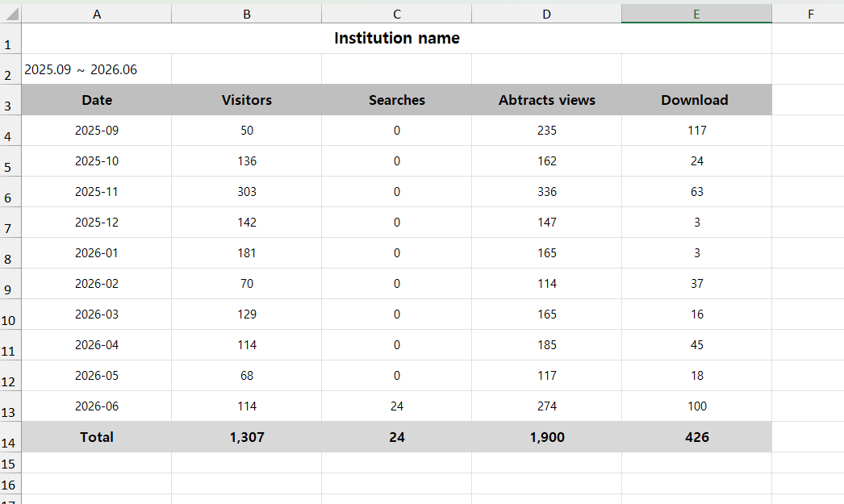Select Searches value 24 in 2026-06 row
844x504 pixels.
[397, 406]
